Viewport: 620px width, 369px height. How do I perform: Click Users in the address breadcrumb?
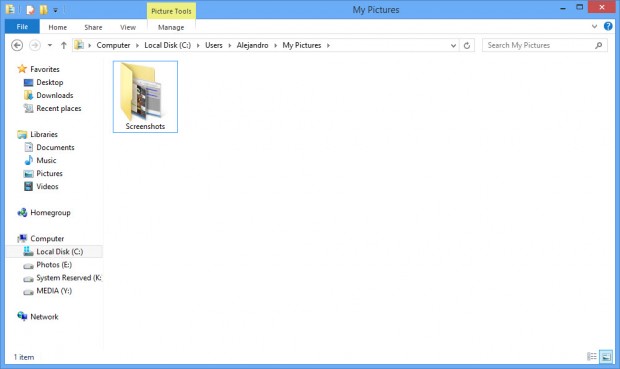214,45
